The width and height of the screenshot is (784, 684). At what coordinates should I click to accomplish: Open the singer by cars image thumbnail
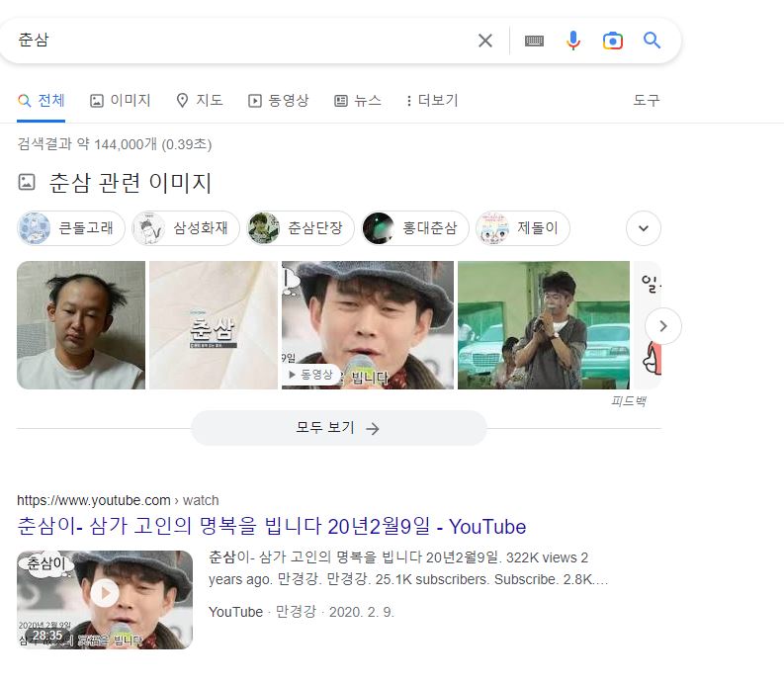pos(544,325)
